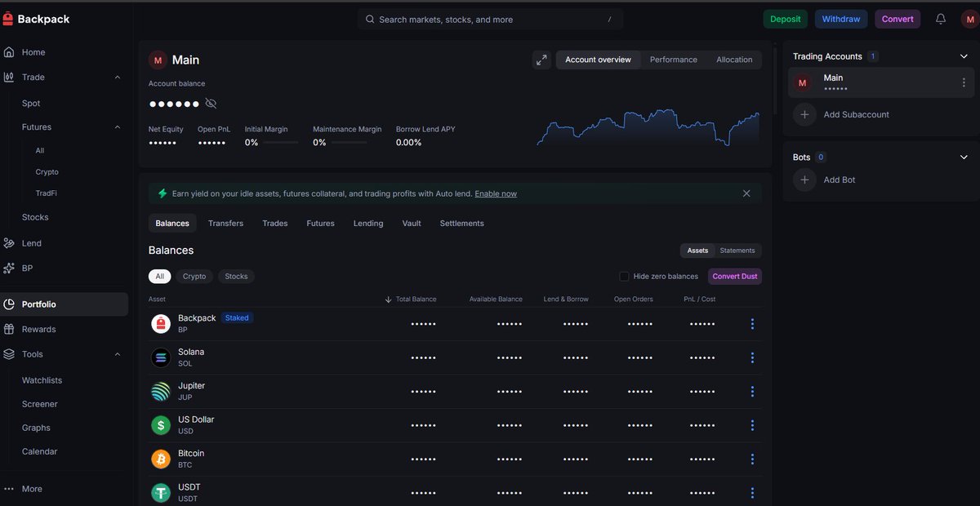Click the search markets input field

[x=490, y=19]
